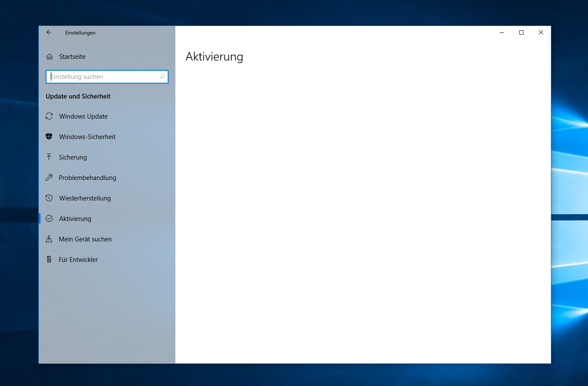Viewport: 588px width, 386px height.
Task: Click the Windows-Sicherheit shield icon
Action: click(49, 136)
